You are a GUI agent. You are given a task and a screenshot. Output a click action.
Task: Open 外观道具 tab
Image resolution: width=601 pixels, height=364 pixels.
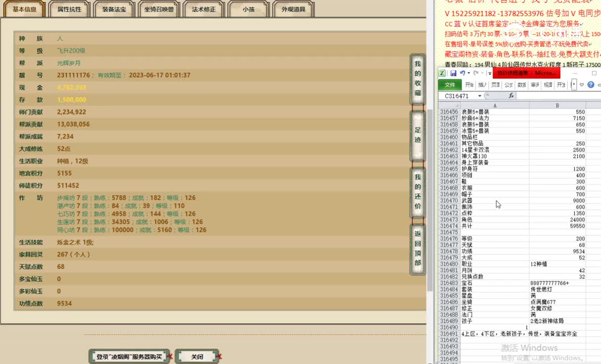[293, 9]
